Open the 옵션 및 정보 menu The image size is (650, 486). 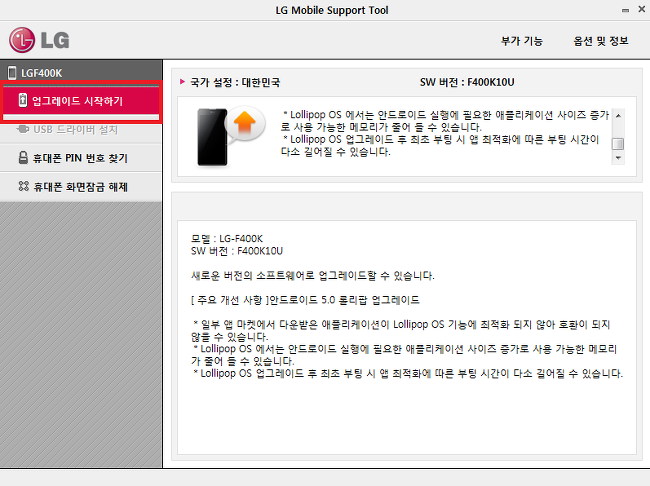tap(601, 41)
